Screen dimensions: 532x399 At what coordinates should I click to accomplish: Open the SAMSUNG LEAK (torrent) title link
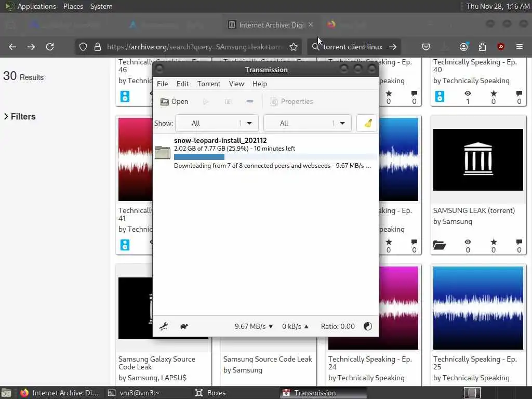point(474,210)
